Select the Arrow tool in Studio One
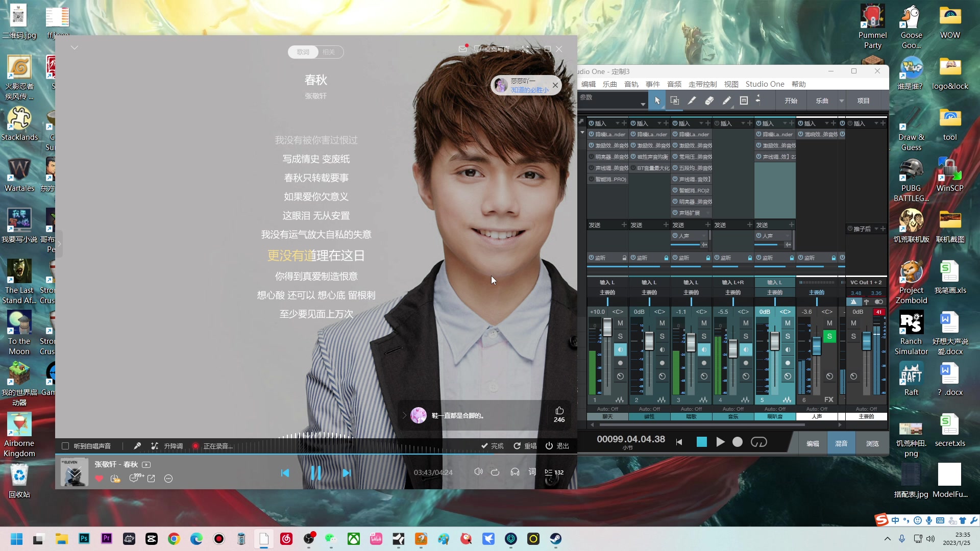 click(657, 101)
